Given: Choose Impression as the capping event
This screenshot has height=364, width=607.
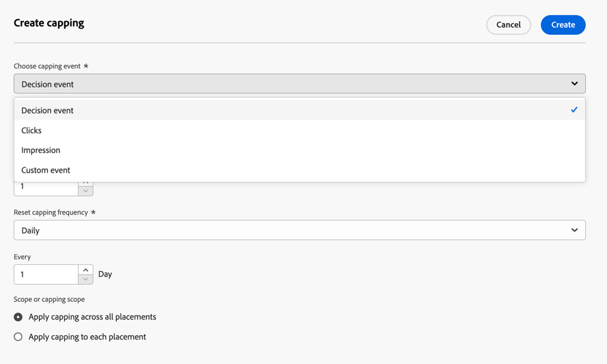Looking at the screenshot, I should click(x=299, y=150).
